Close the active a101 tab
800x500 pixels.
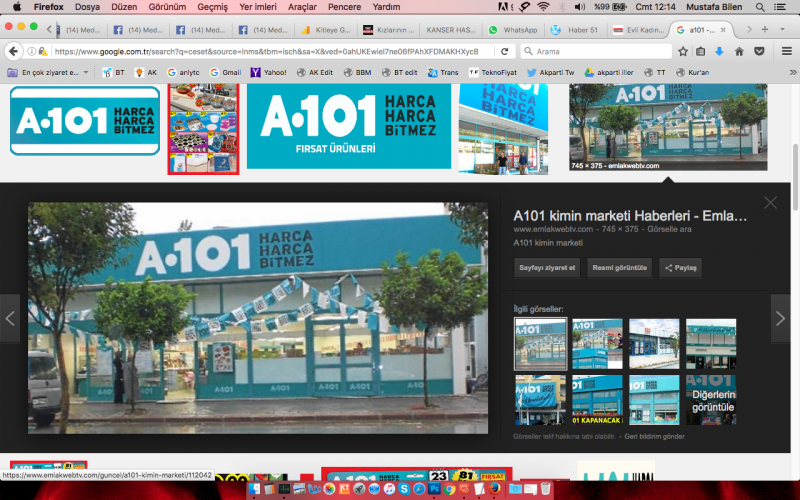(x=722, y=30)
